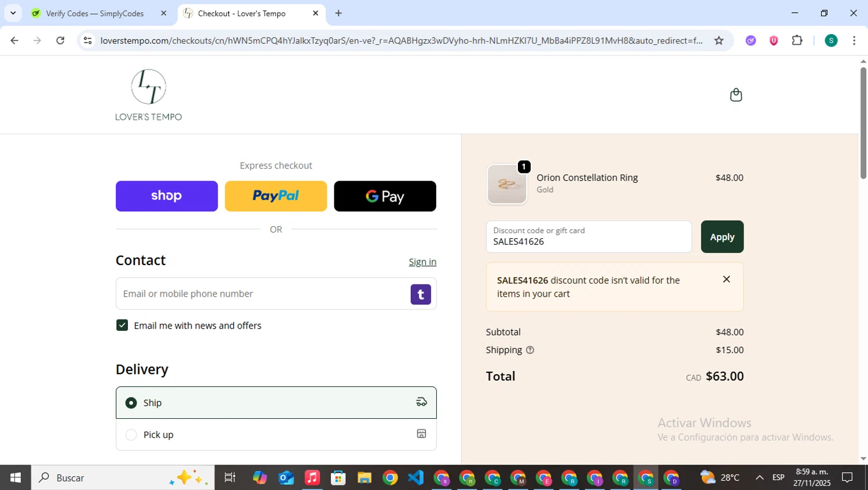Click the Sign in link
This screenshot has height=490, width=868.
pos(422,262)
